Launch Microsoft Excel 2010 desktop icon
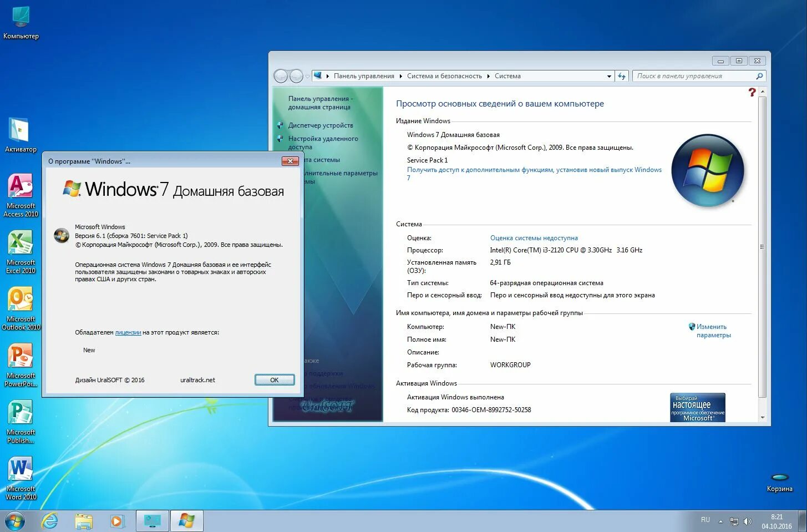 21,252
